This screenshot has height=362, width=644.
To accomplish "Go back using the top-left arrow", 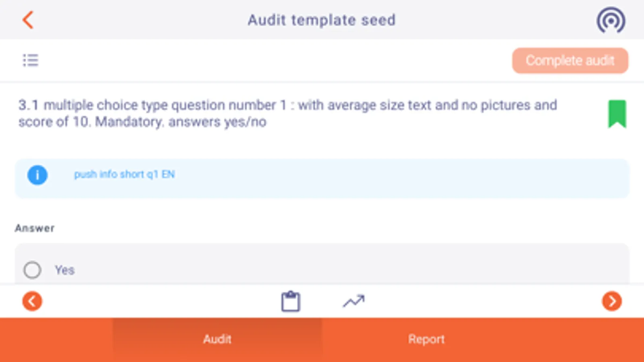I will (x=28, y=20).
